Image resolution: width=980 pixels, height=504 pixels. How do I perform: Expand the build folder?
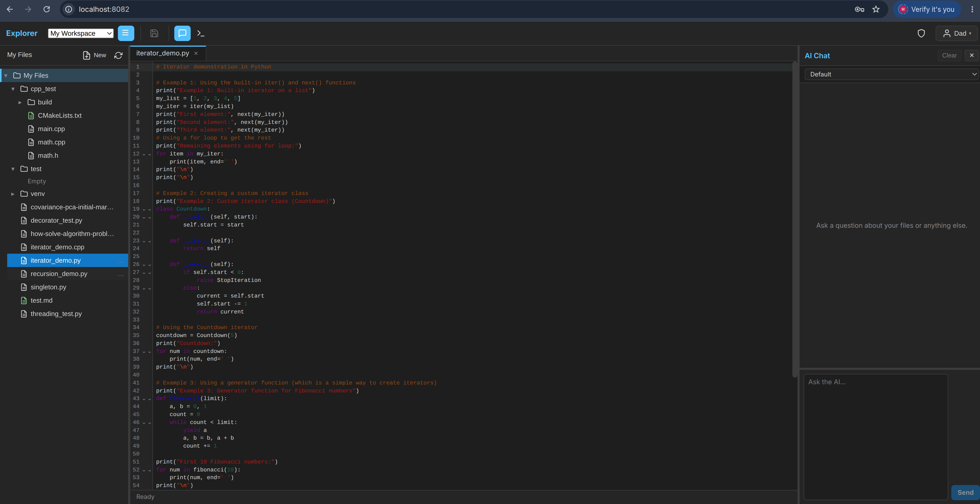point(20,102)
